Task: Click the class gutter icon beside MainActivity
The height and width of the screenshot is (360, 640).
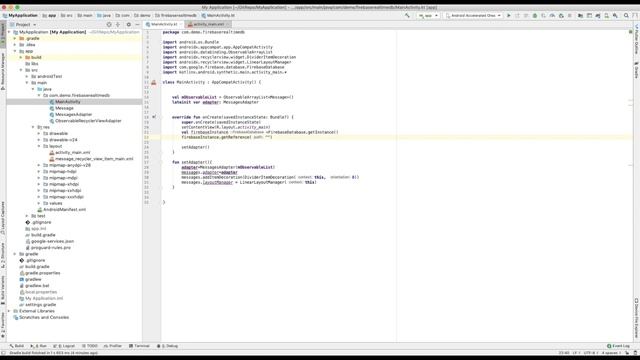Action: 154,82
